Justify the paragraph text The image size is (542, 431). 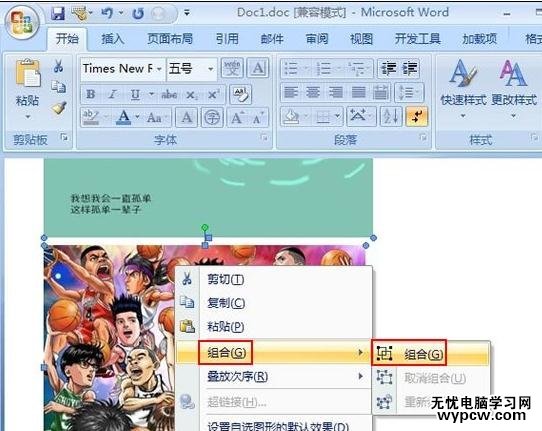click(x=358, y=92)
